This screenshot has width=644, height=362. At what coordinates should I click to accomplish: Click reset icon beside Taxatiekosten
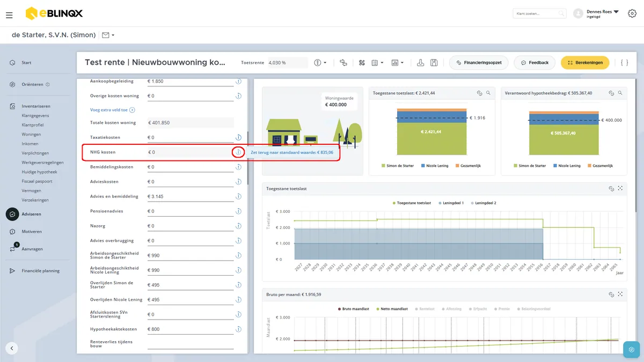pos(238,138)
